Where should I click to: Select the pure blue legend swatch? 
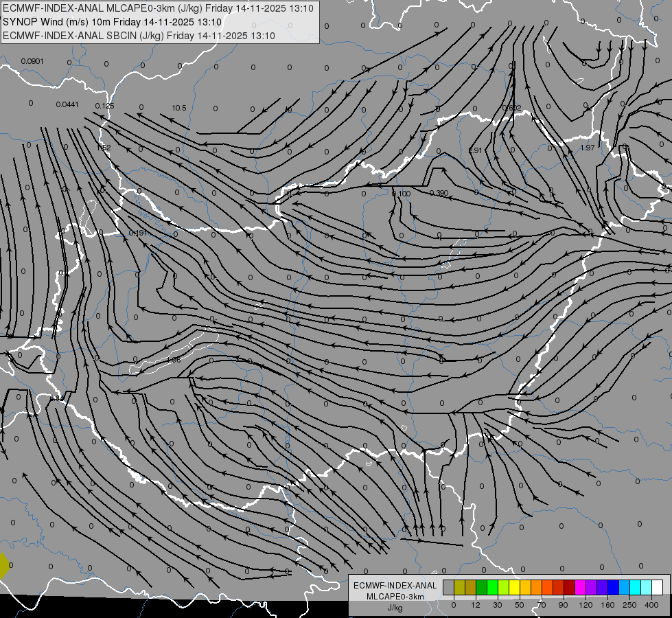[x=613, y=587]
